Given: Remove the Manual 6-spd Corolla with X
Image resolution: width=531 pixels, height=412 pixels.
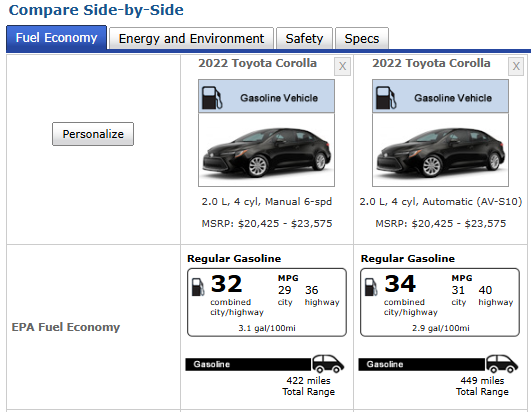Looking at the screenshot, I should [342, 66].
